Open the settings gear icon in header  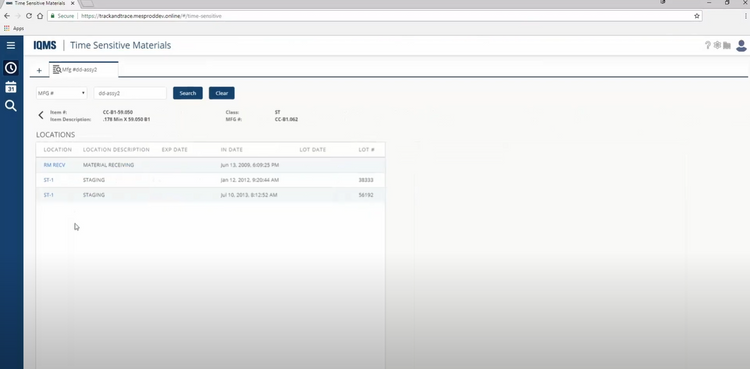pos(717,45)
